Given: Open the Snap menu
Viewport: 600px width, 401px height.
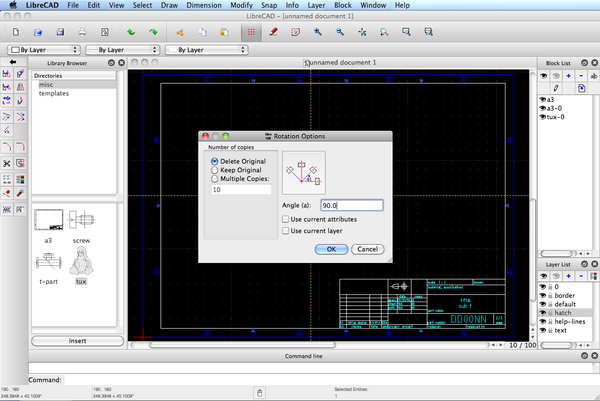Looking at the screenshot, I should pyautogui.click(x=269, y=5).
